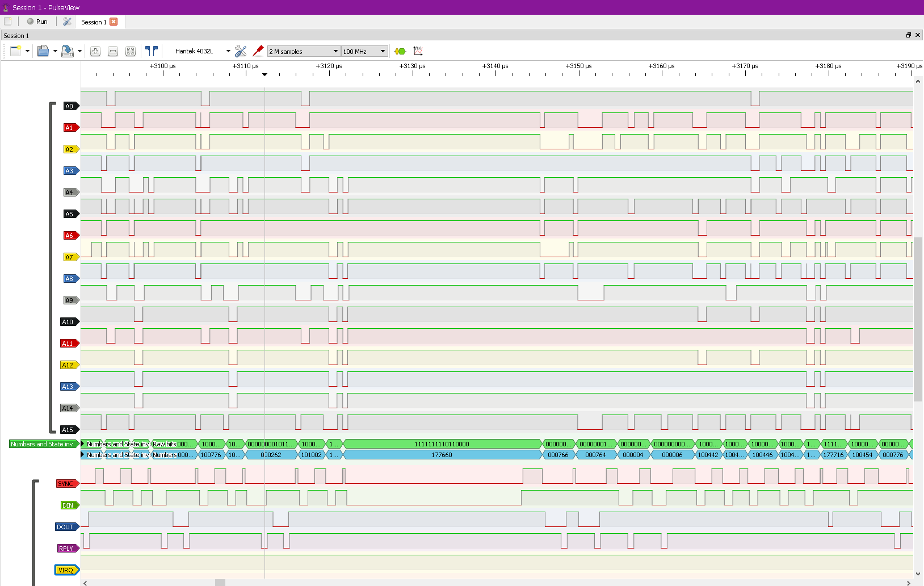Toggle the cursors display
The width and height of the screenshot is (924, 586).
(152, 51)
